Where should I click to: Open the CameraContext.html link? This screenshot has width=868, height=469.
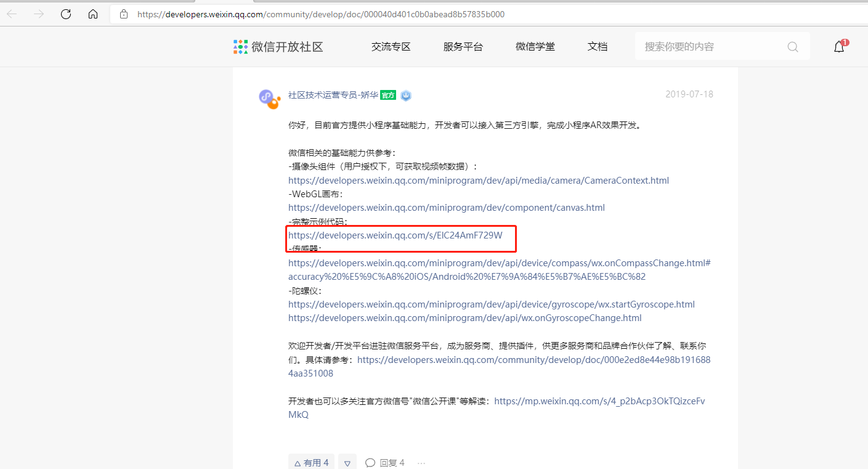(x=479, y=181)
